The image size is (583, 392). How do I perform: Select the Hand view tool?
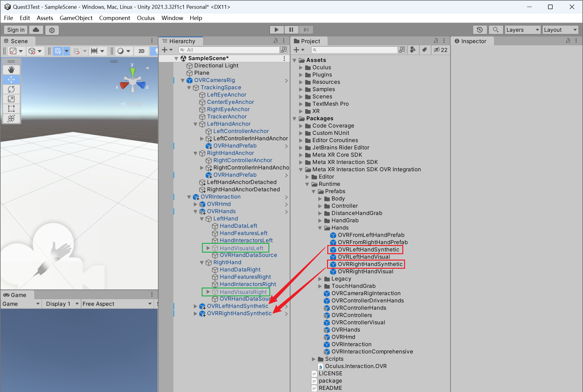click(x=11, y=70)
